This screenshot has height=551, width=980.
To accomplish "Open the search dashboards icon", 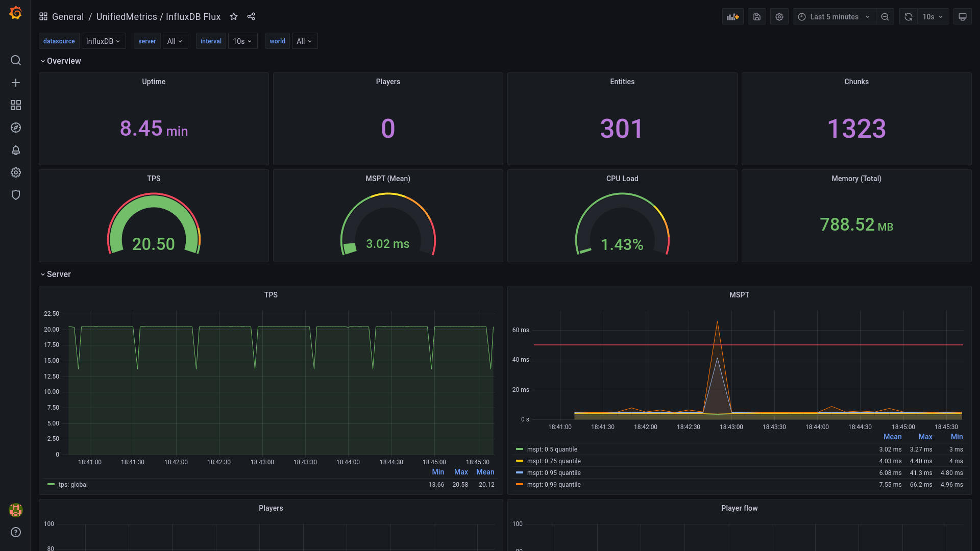I will point(16,60).
